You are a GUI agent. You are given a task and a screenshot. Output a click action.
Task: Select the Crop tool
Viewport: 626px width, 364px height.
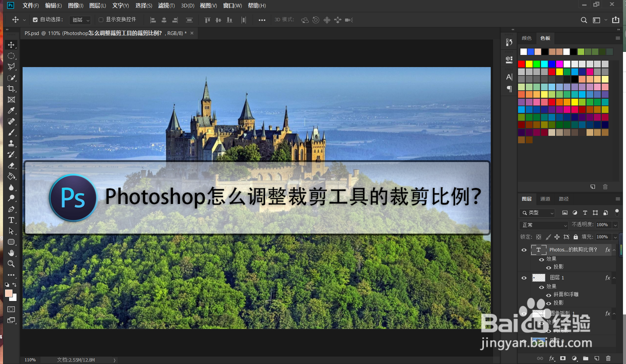click(11, 89)
